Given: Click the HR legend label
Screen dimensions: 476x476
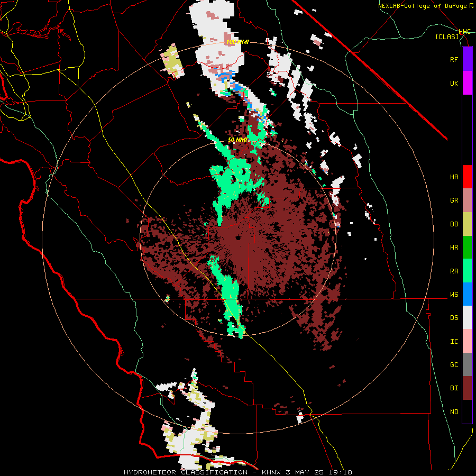Looking at the screenshot, I should pyautogui.click(x=454, y=248).
